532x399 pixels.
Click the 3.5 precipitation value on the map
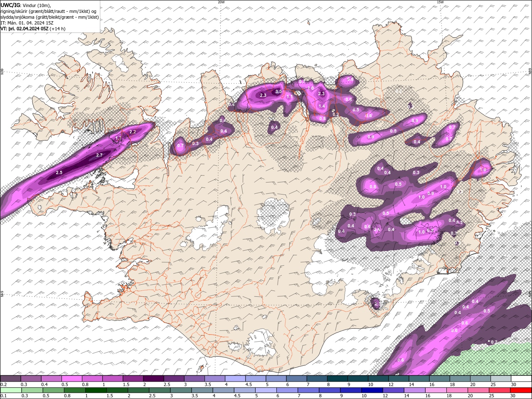[279, 91]
